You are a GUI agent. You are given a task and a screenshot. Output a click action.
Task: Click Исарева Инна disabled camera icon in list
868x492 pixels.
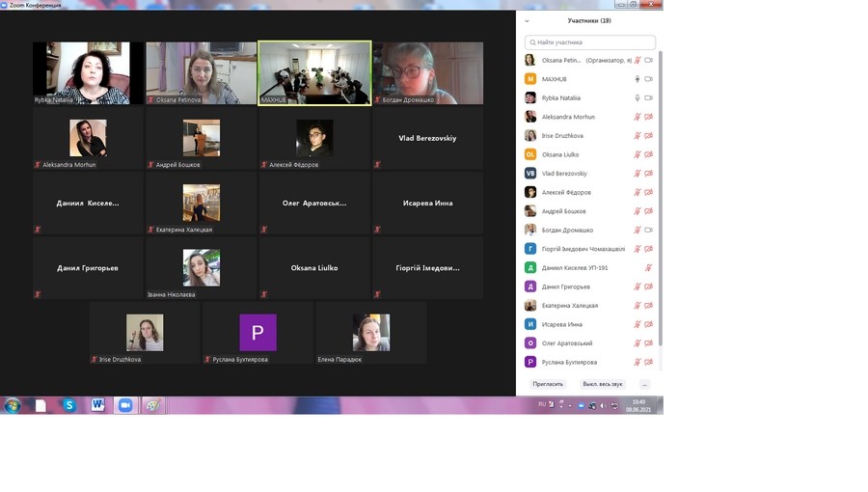pos(649,324)
